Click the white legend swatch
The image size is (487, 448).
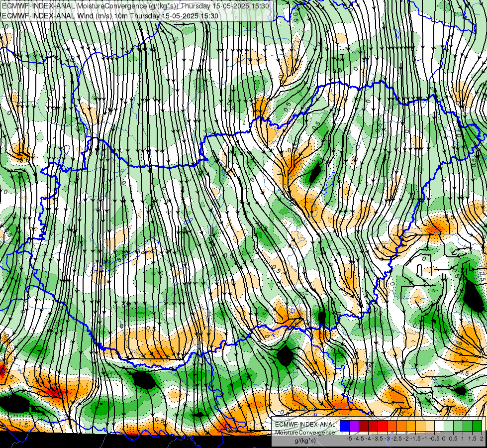pyautogui.click(x=439, y=426)
